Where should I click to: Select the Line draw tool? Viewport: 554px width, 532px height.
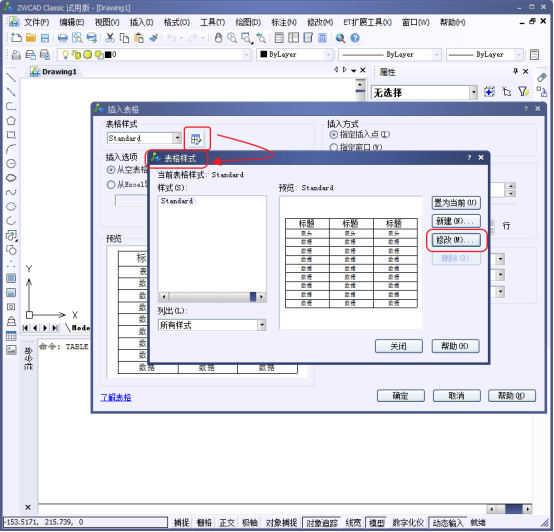click(11, 78)
